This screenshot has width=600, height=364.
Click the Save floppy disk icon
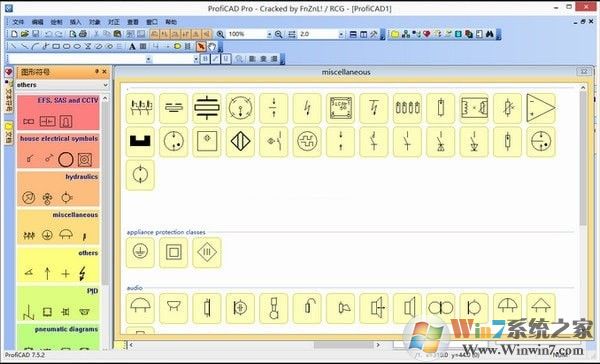click(x=36, y=34)
